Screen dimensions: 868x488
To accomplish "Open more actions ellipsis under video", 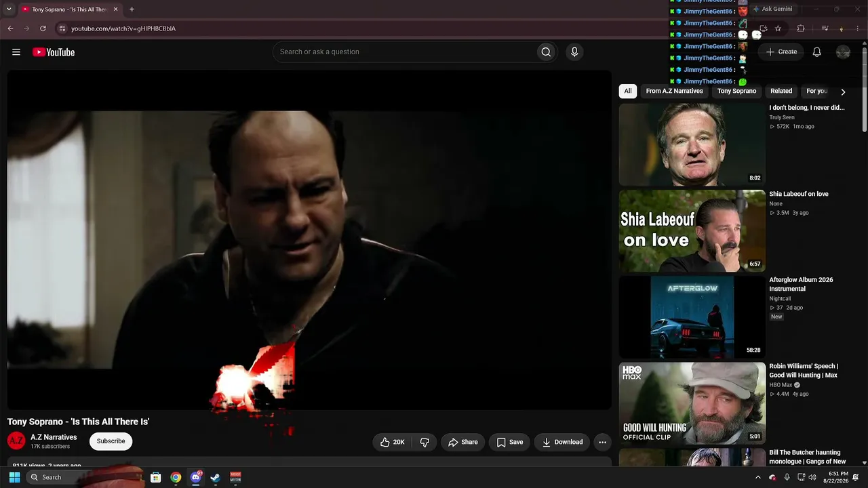I will 602,442.
